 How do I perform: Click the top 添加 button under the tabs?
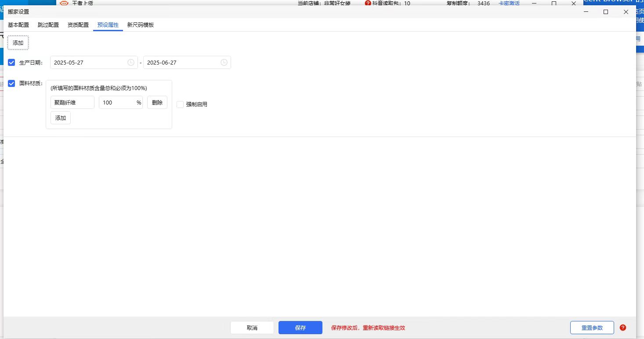pos(18,43)
